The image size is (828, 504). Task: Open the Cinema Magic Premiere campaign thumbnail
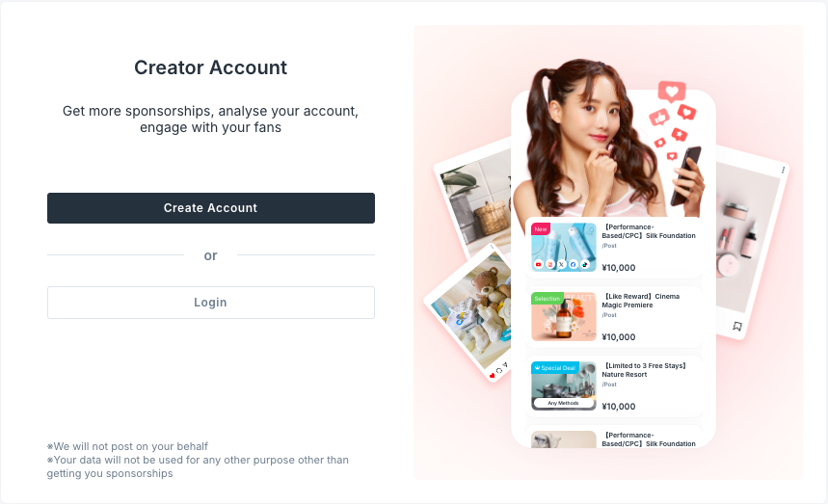click(564, 317)
